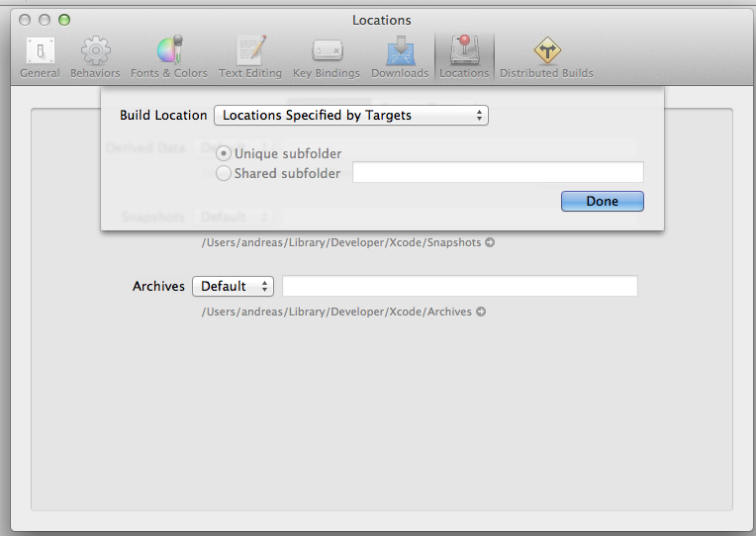The width and height of the screenshot is (756, 536).
Task: Open the Distributed Builds preferences pane
Action: (x=546, y=57)
